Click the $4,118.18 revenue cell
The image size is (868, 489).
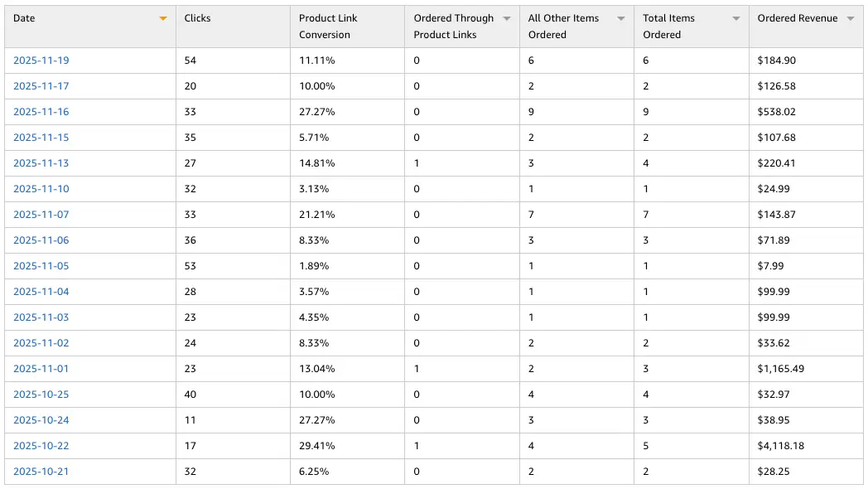pos(780,446)
